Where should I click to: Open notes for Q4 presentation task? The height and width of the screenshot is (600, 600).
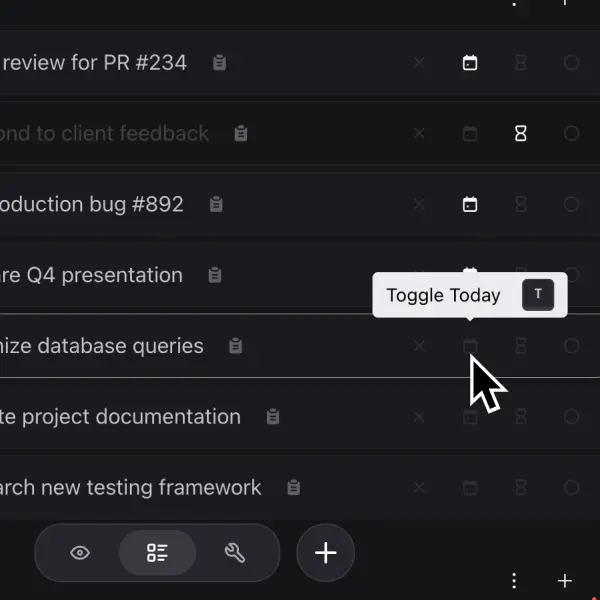tap(214, 276)
